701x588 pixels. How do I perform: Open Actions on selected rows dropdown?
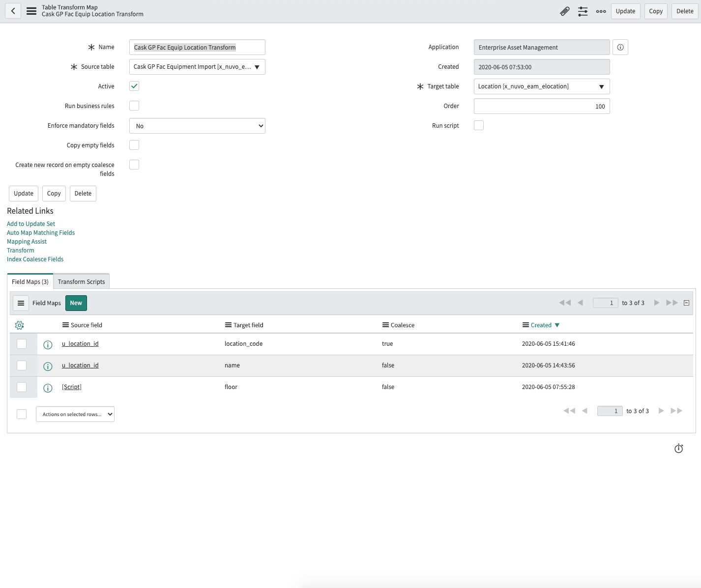75,414
